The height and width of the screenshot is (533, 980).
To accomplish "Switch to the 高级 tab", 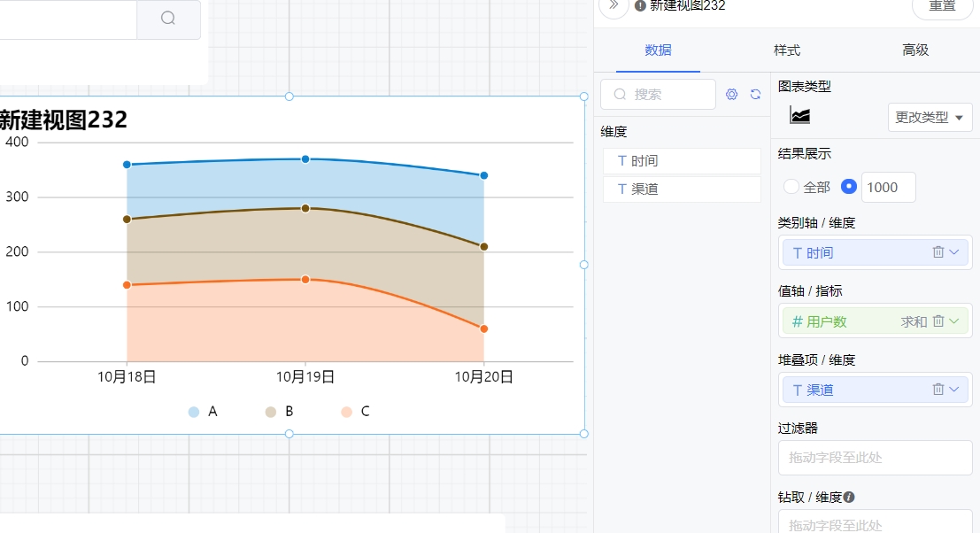I will click(914, 50).
